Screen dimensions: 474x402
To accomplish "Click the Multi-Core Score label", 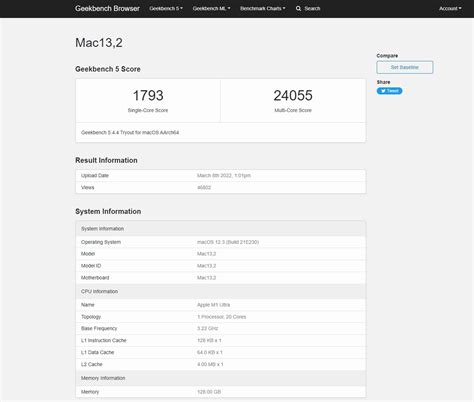I will [293, 110].
